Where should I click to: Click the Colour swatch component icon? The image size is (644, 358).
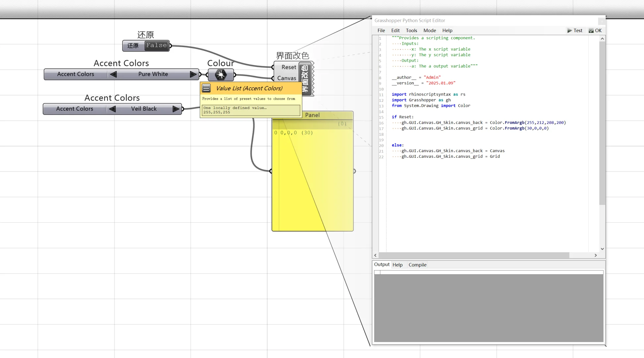point(221,75)
